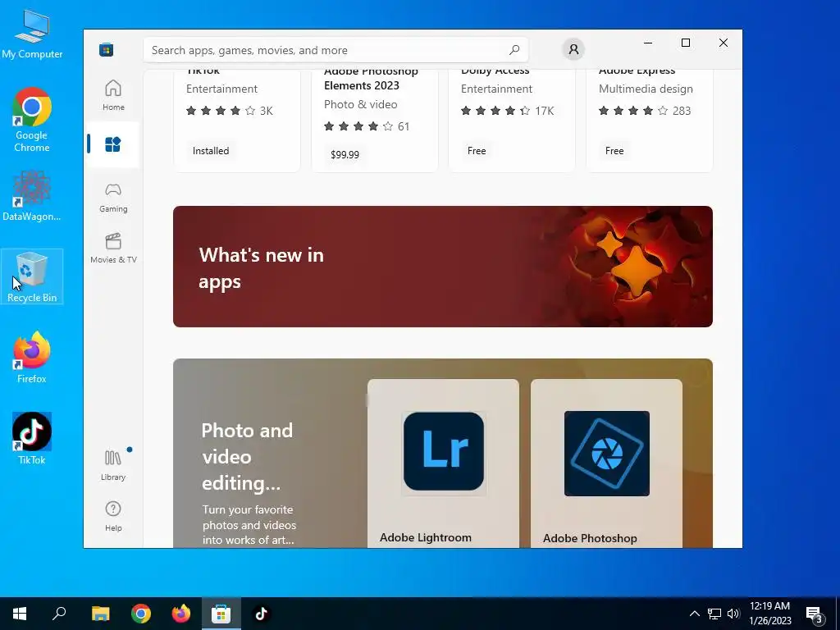Open taskbar search magnifier

pyautogui.click(x=59, y=614)
